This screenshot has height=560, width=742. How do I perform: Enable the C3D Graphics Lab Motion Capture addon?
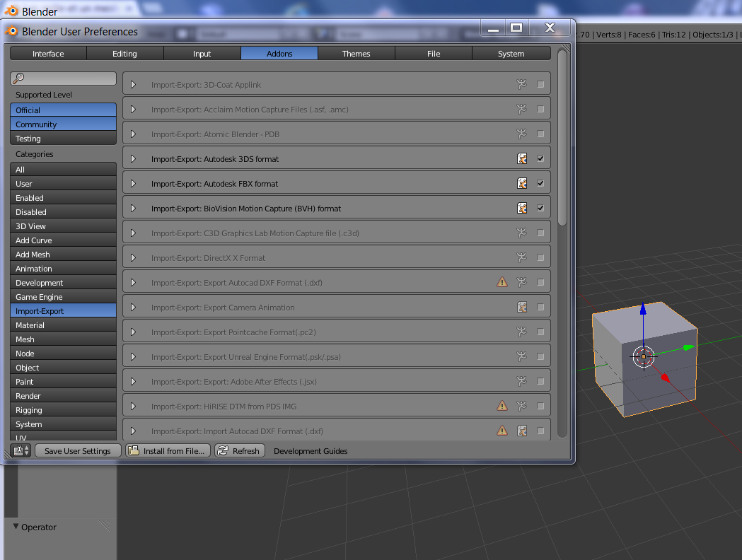pyautogui.click(x=540, y=233)
